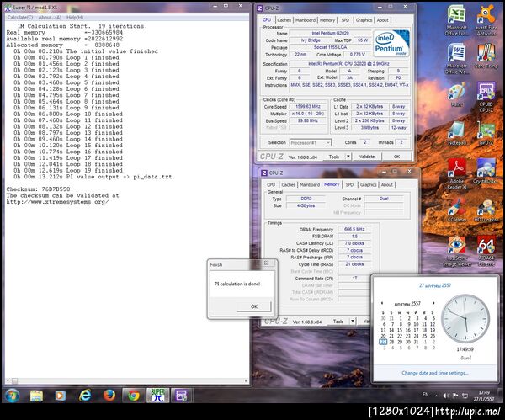The image size is (505, 420).
Task: Open the Action Center flag tray icon
Action: pos(455,396)
